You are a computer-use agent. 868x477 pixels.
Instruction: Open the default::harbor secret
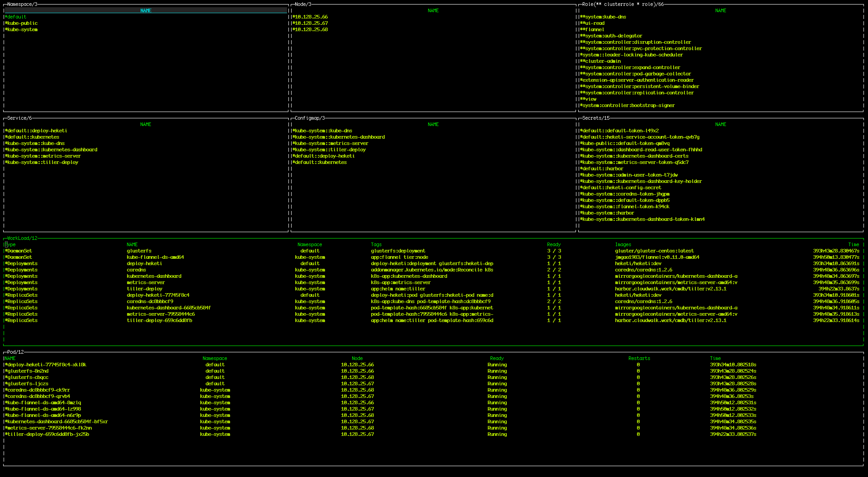602,169
